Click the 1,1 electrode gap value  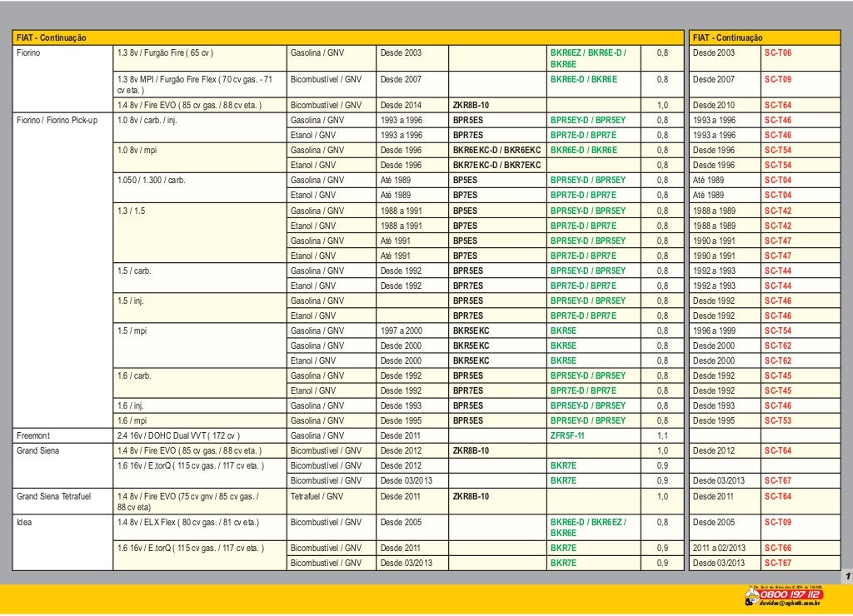pyautogui.click(x=662, y=435)
